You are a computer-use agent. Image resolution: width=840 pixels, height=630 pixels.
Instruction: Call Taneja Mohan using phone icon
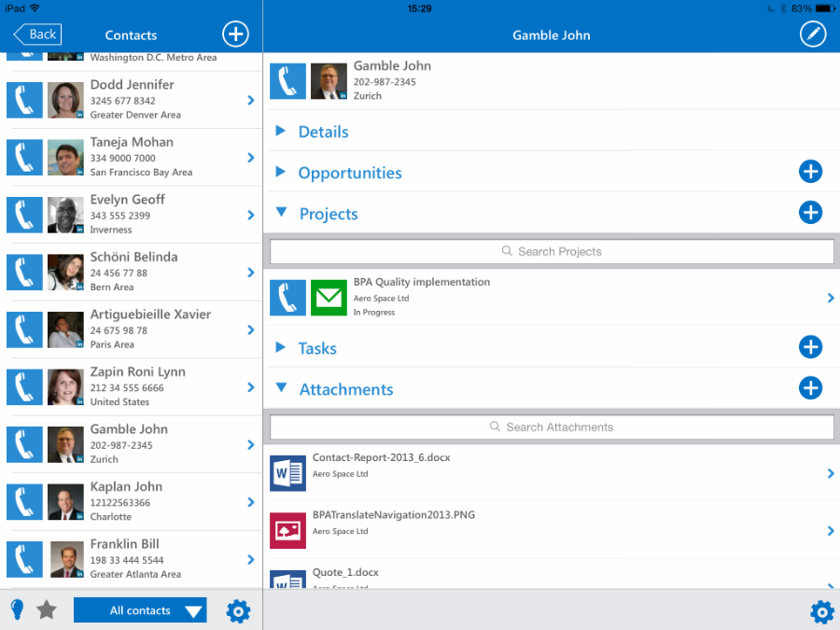click(x=24, y=157)
